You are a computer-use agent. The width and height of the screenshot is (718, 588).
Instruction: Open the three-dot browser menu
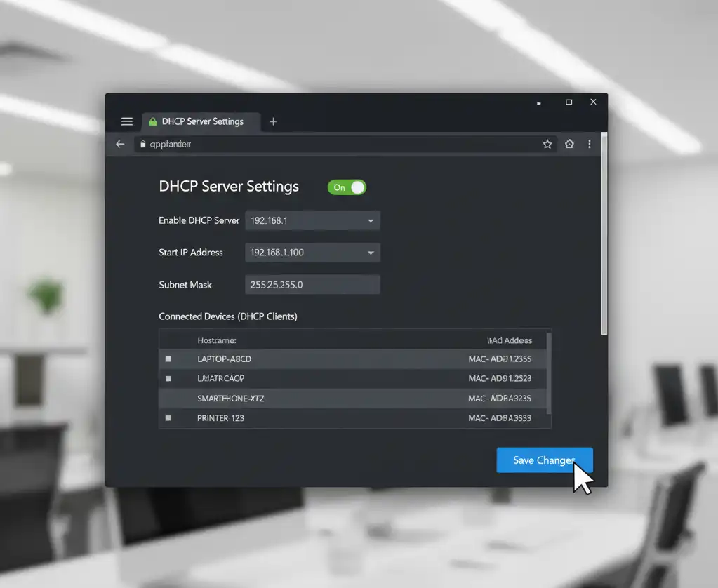point(589,144)
